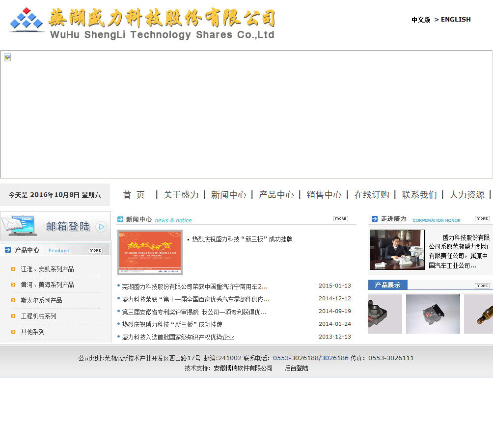Viewport: 493px width, 448px height.
Task: Open news 盛力科技荣获第十一届全国百家优秀
Action: pos(195,299)
